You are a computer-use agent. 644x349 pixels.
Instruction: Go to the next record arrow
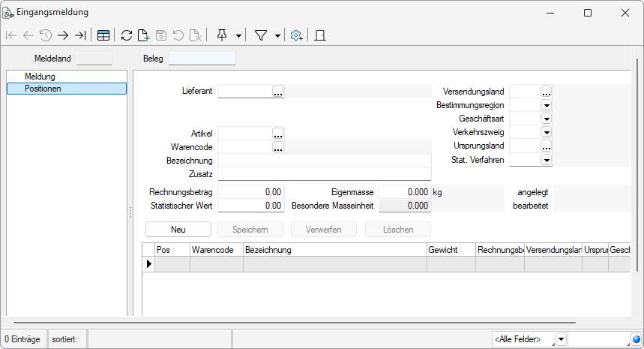click(x=63, y=35)
